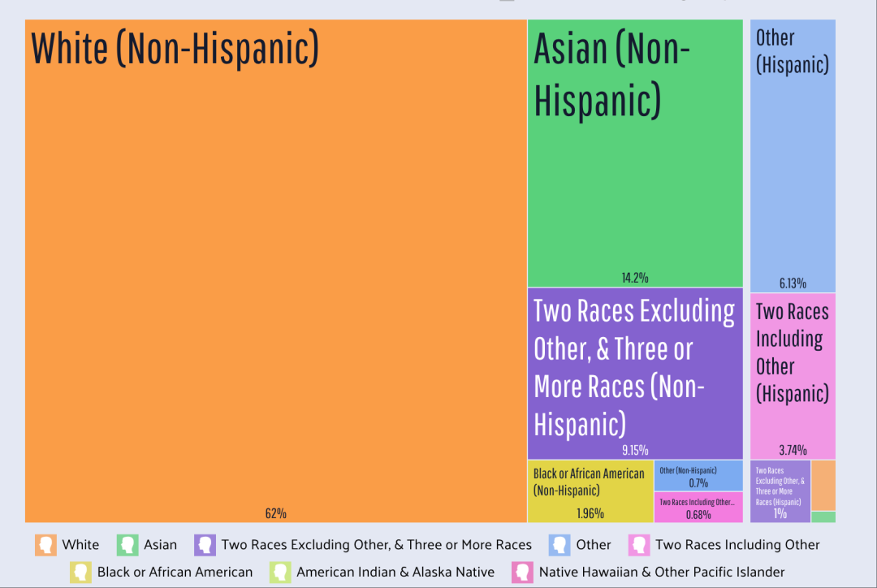Screen dimensions: 877x588
Task: Select the small purple 1% Hispanic tile
Action: (x=780, y=491)
